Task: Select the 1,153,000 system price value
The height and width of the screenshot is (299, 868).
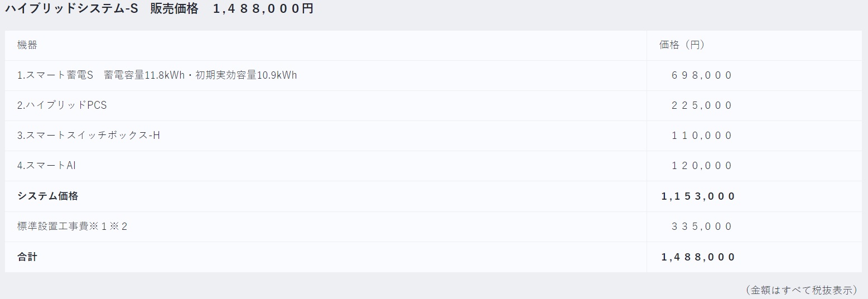Action: [698, 196]
